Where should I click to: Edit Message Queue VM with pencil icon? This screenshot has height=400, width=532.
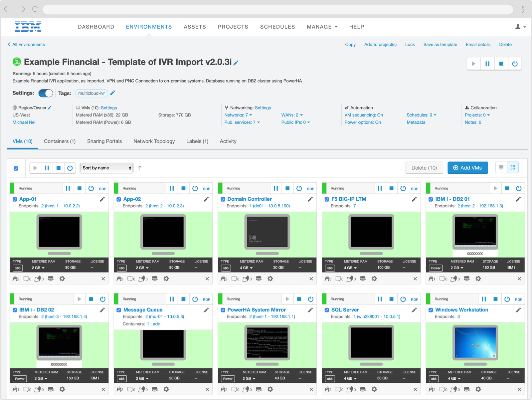click(206, 310)
